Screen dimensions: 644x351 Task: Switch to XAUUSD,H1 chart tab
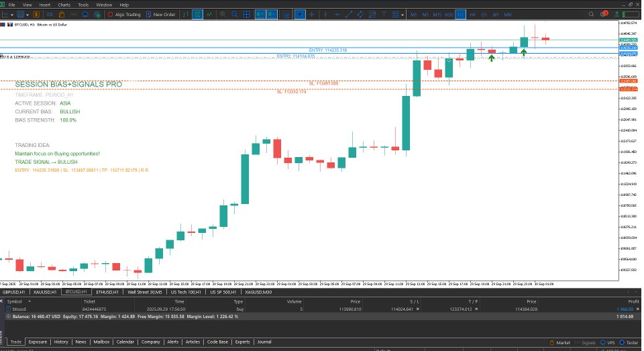tap(45, 292)
